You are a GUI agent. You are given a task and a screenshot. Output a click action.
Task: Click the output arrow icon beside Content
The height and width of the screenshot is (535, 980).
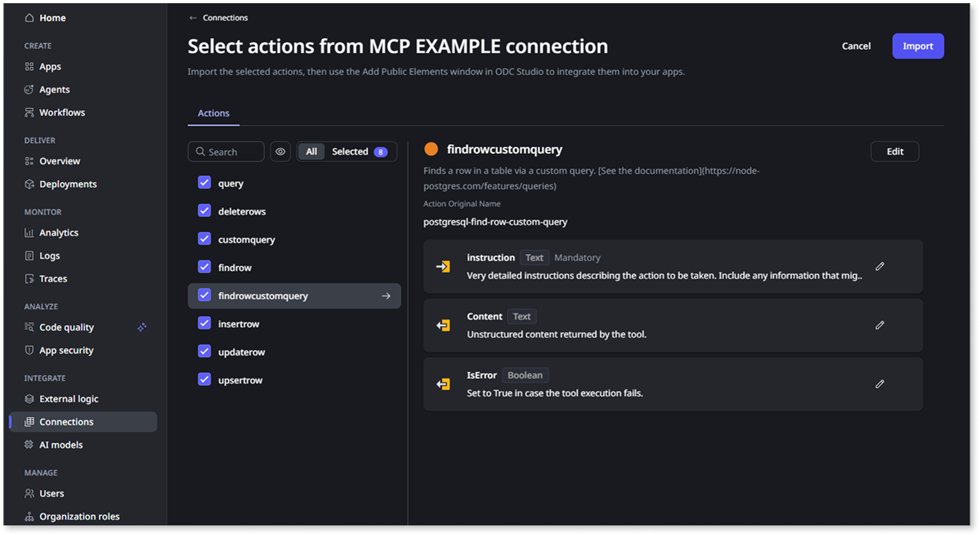443,325
